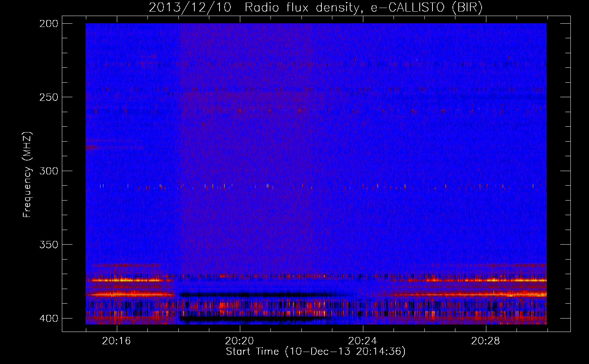Click the 250 frequency tick label
This screenshot has height=364, width=589.
pos(49,97)
